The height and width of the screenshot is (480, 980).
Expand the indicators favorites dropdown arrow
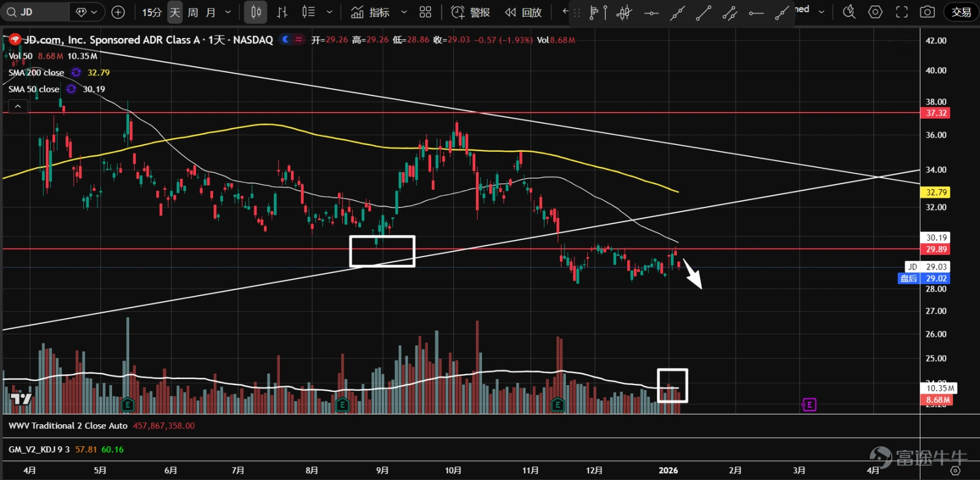coord(404,12)
